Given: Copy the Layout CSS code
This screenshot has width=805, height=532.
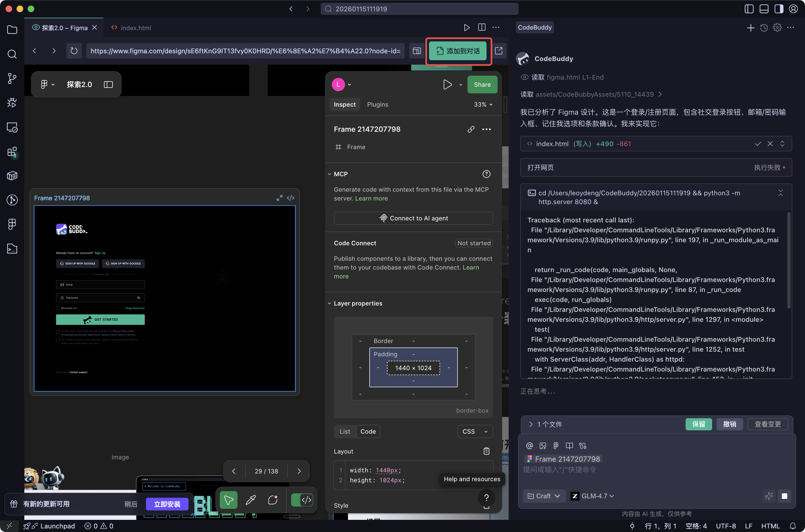Looking at the screenshot, I should point(486,451).
